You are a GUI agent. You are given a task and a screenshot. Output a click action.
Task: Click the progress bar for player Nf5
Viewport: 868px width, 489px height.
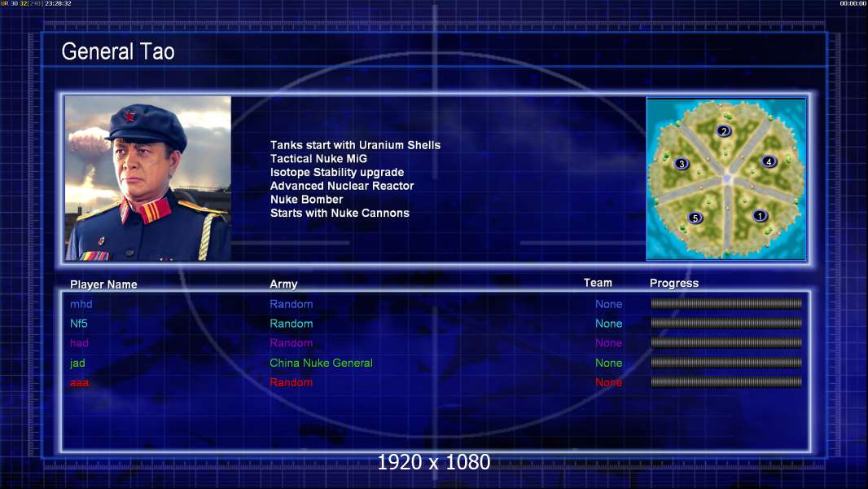[726, 323]
